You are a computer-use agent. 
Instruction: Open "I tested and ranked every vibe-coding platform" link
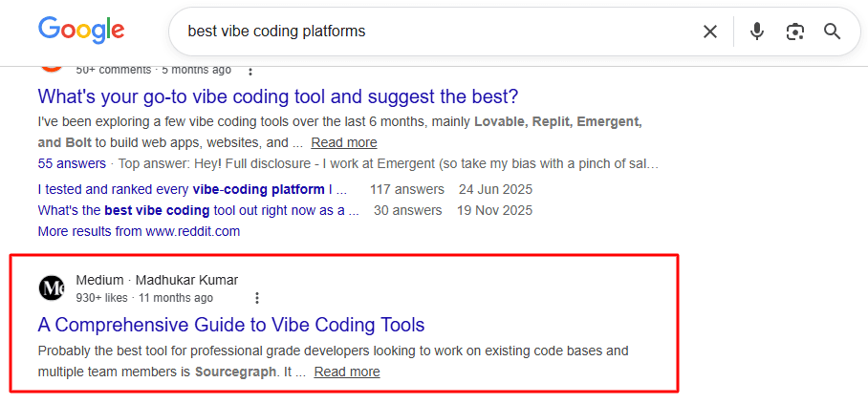click(192, 190)
